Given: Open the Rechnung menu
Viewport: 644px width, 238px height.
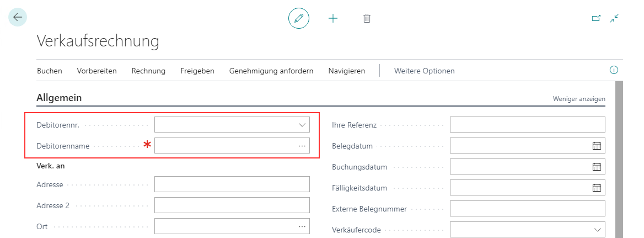Looking at the screenshot, I should coord(148,71).
